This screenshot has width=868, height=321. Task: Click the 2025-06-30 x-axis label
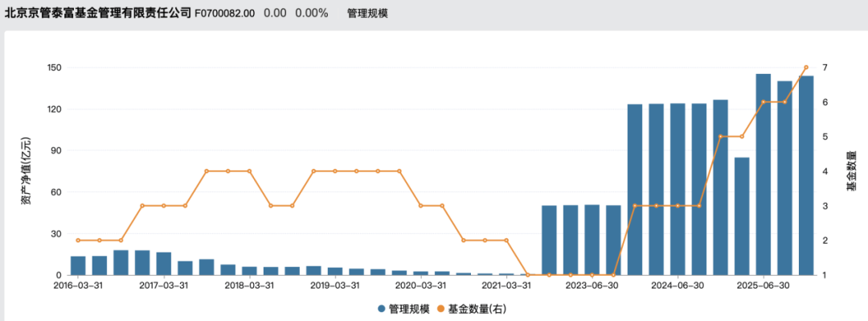[764, 286]
